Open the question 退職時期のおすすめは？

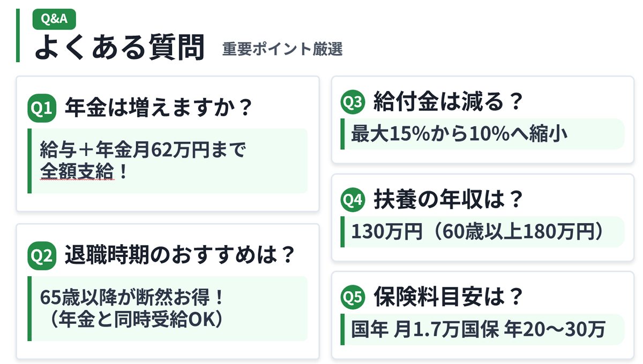(180, 256)
